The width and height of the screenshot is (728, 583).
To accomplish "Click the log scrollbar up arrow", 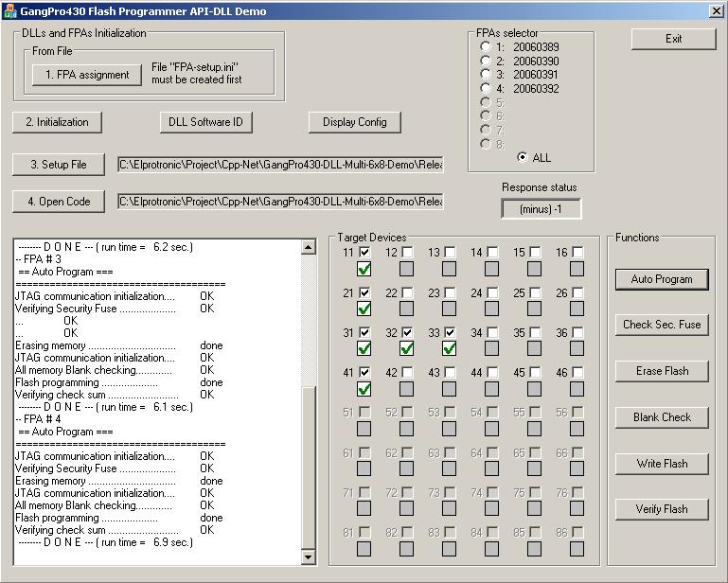I will [x=309, y=247].
